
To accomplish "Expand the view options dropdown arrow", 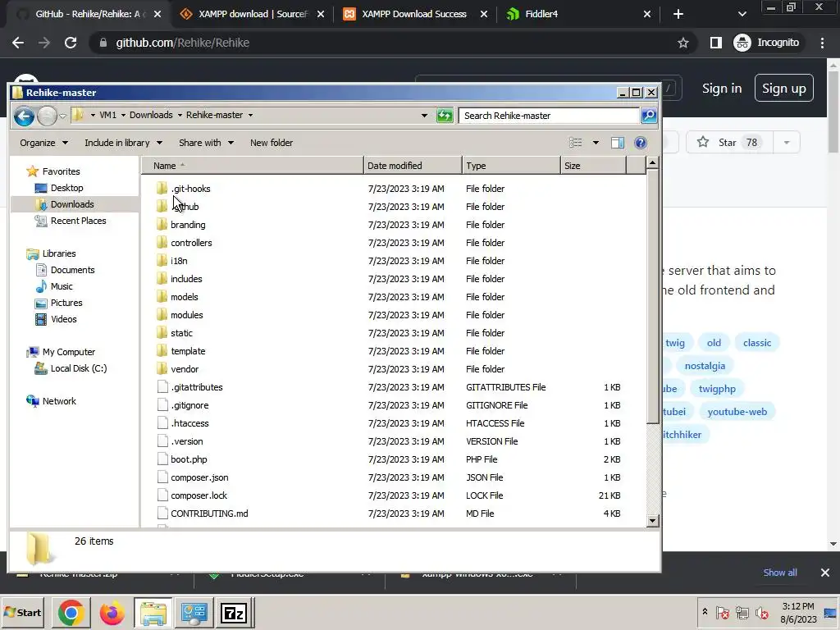I will click(596, 143).
